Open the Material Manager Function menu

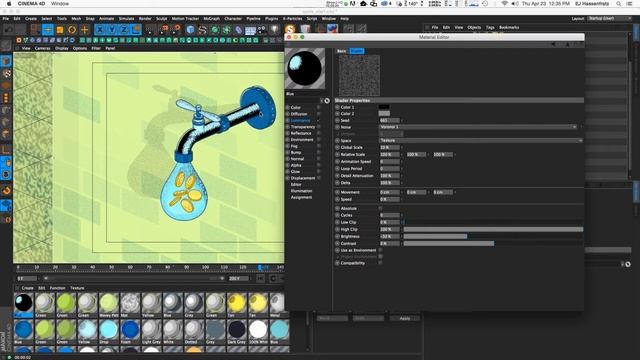[x=58, y=288]
